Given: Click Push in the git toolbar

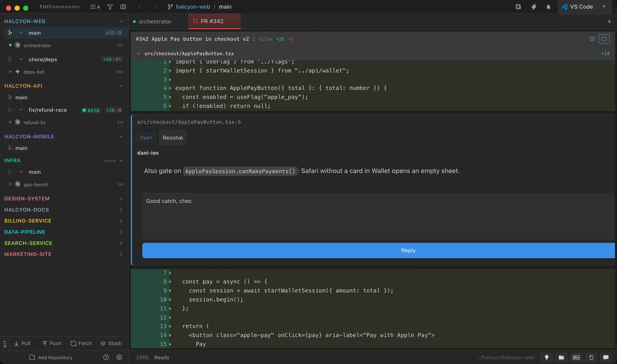Looking at the screenshot, I should pos(52,343).
